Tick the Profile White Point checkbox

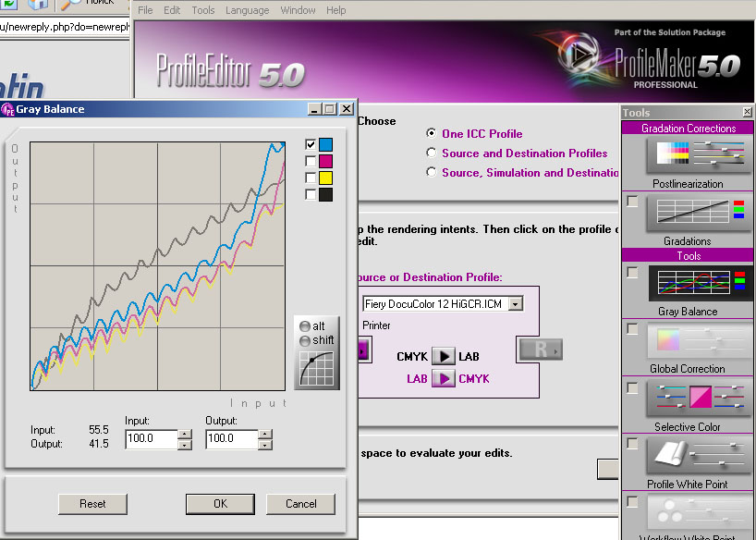(x=632, y=443)
